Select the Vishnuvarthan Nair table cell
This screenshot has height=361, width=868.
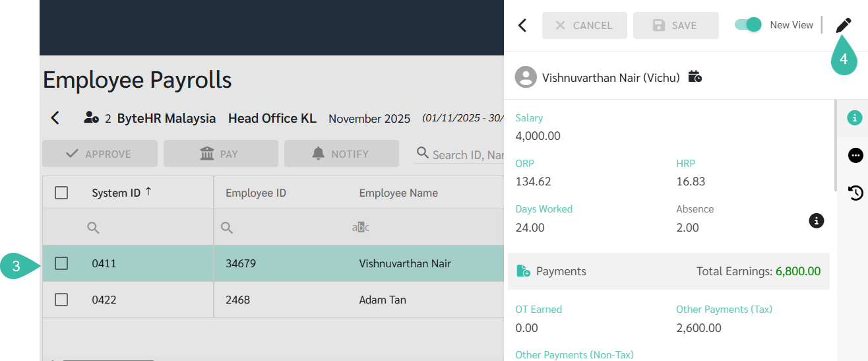405,263
